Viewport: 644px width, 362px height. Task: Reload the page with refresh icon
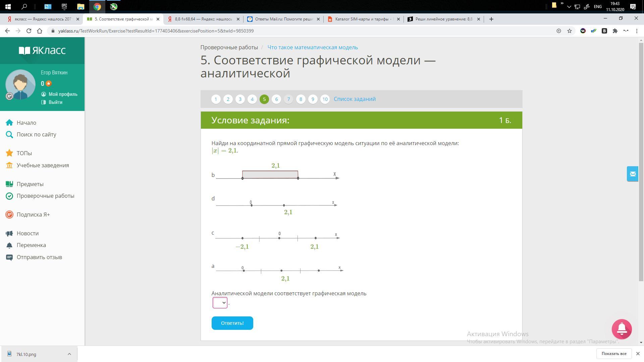click(29, 31)
